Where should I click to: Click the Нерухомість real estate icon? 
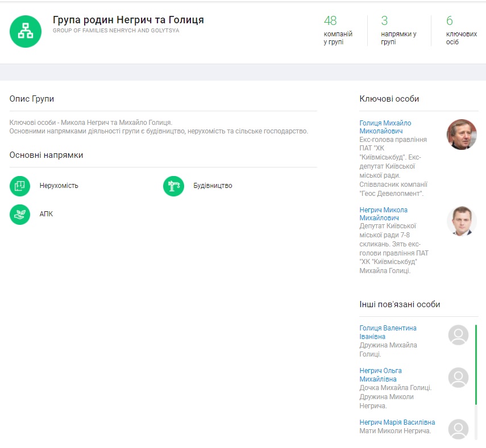pos(20,186)
